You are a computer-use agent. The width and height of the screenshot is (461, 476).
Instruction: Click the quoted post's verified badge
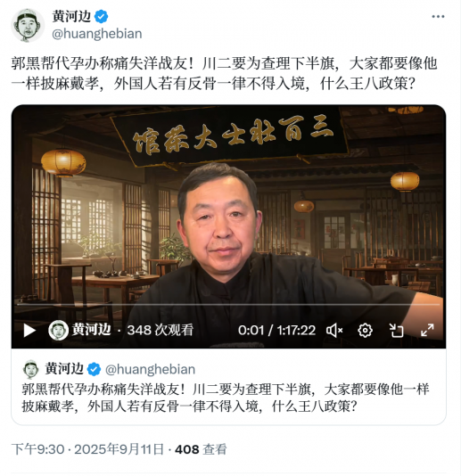coord(94,369)
